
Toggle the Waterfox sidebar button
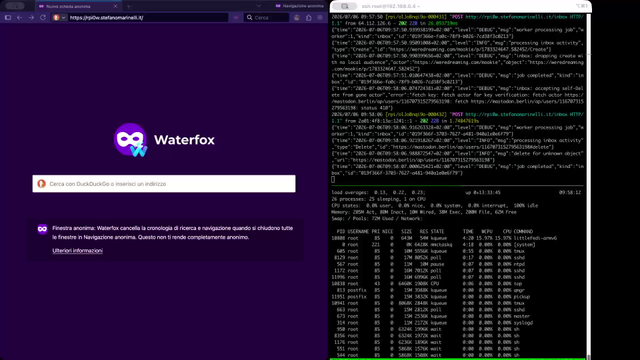pos(8,18)
